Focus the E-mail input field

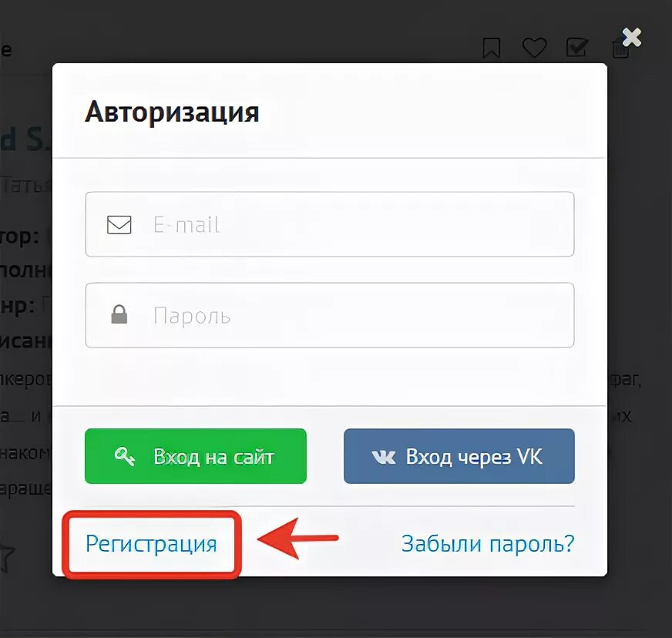[x=330, y=224]
